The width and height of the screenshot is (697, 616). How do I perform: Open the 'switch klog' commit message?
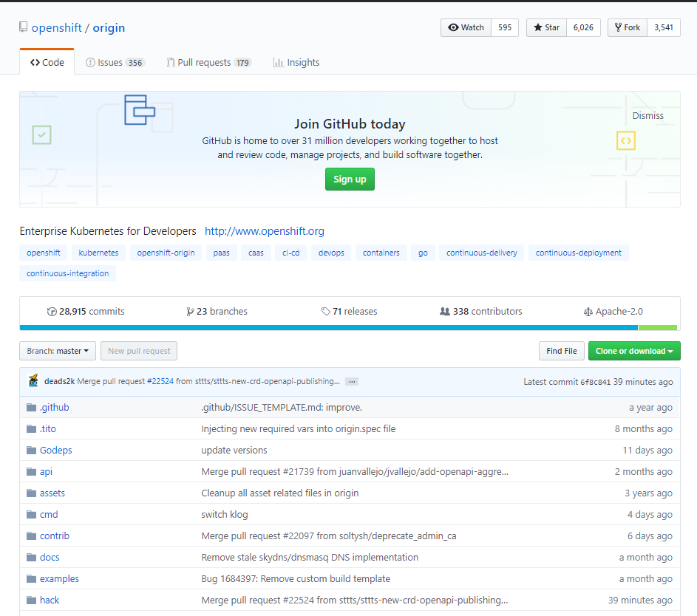225,514
